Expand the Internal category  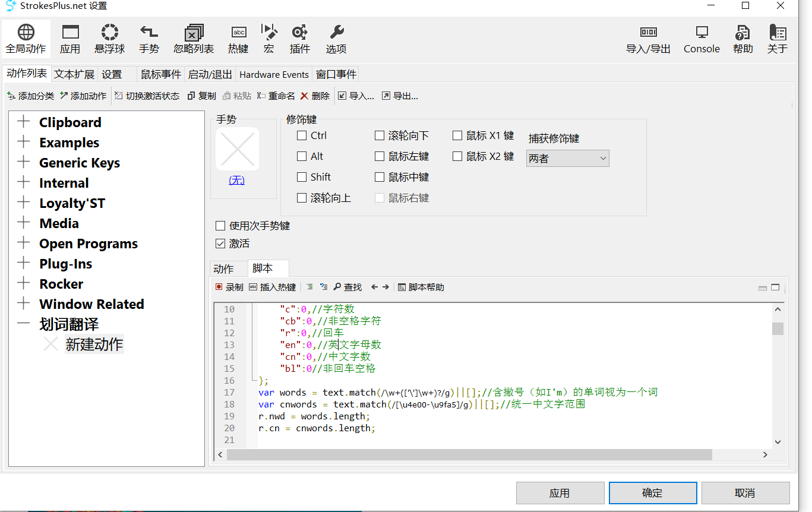[24, 182]
